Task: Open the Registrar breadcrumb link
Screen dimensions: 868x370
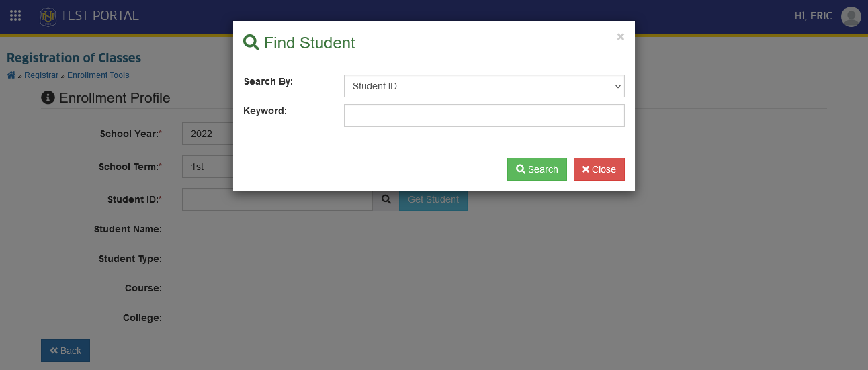Action: [x=42, y=75]
